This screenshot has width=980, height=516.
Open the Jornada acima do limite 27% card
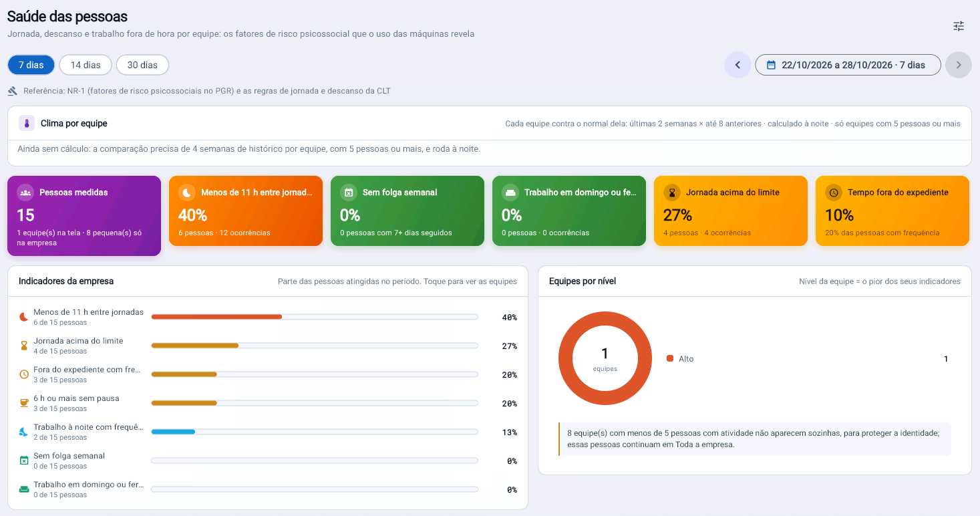[731, 211]
